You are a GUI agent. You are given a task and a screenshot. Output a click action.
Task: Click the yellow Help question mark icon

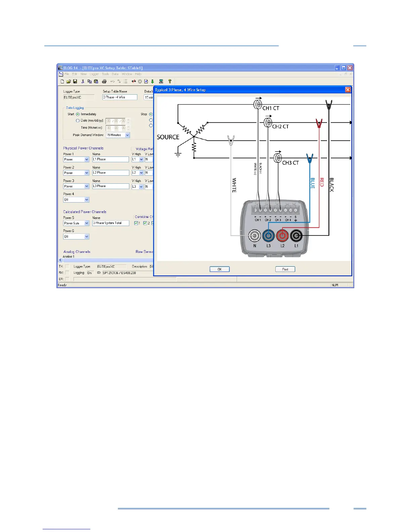point(170,81)
